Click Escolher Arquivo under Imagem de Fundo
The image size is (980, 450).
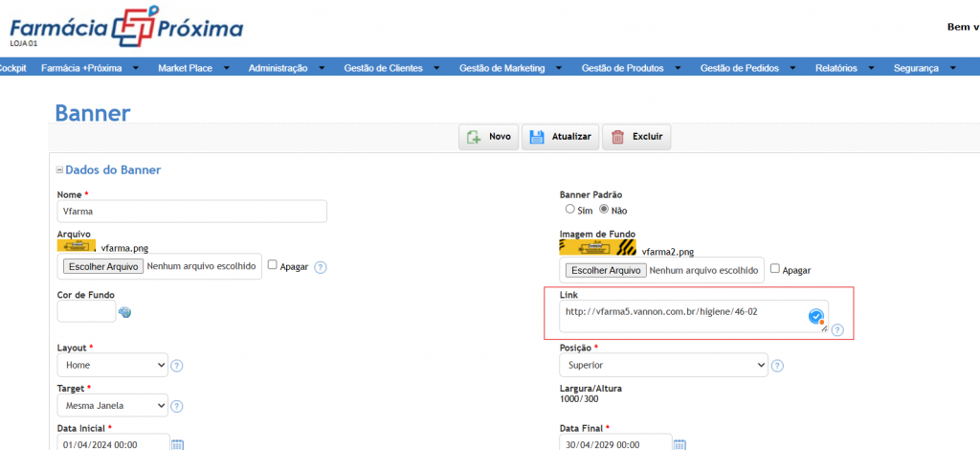(606, 271)
